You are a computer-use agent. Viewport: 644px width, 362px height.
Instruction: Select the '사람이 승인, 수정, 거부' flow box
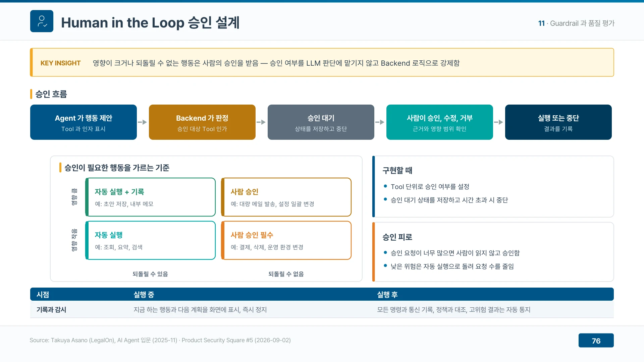pyautogui.click(x=440, y=122)
